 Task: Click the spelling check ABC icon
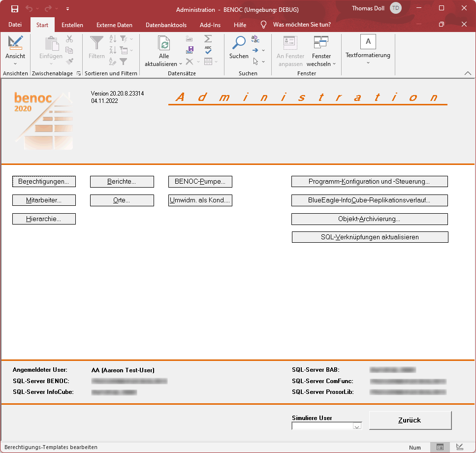coord(208,50)
